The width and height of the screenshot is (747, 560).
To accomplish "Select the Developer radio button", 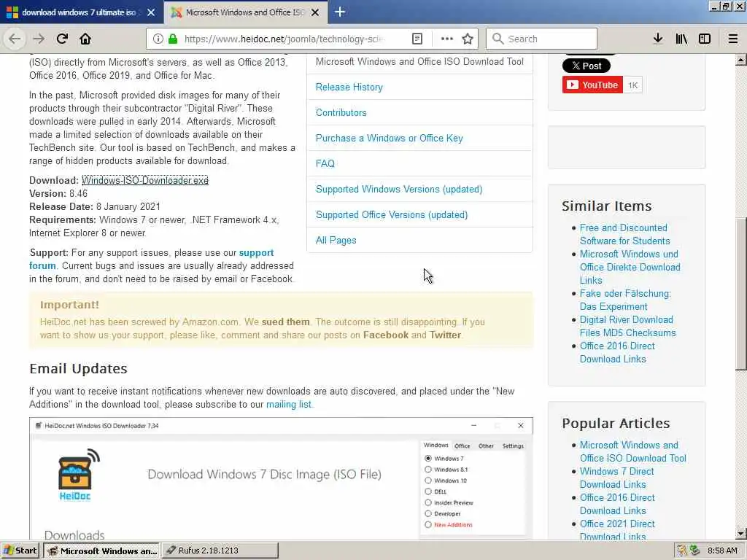I will [427, 513].
